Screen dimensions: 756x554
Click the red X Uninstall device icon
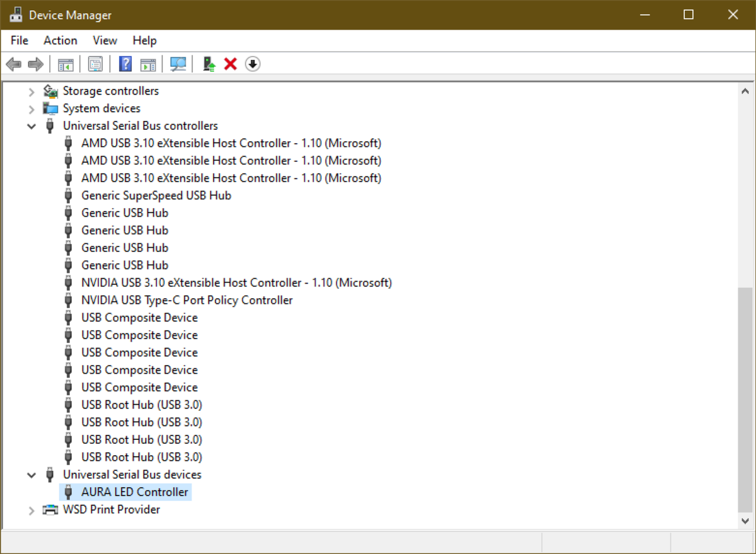pos(231,64)
